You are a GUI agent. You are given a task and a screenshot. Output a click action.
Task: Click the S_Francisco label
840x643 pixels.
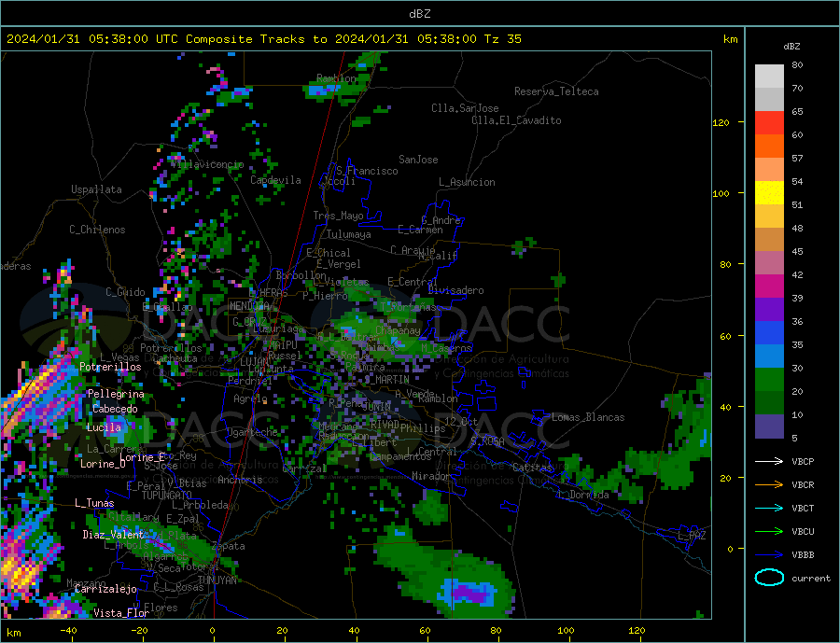coord(367,171)
